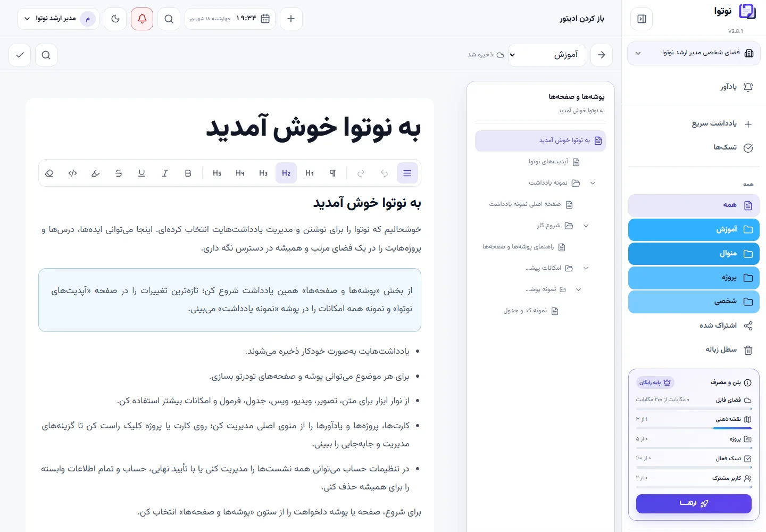Select the نمونه یادداشت folder row
766x532 pixels.
tap(554, 183)
